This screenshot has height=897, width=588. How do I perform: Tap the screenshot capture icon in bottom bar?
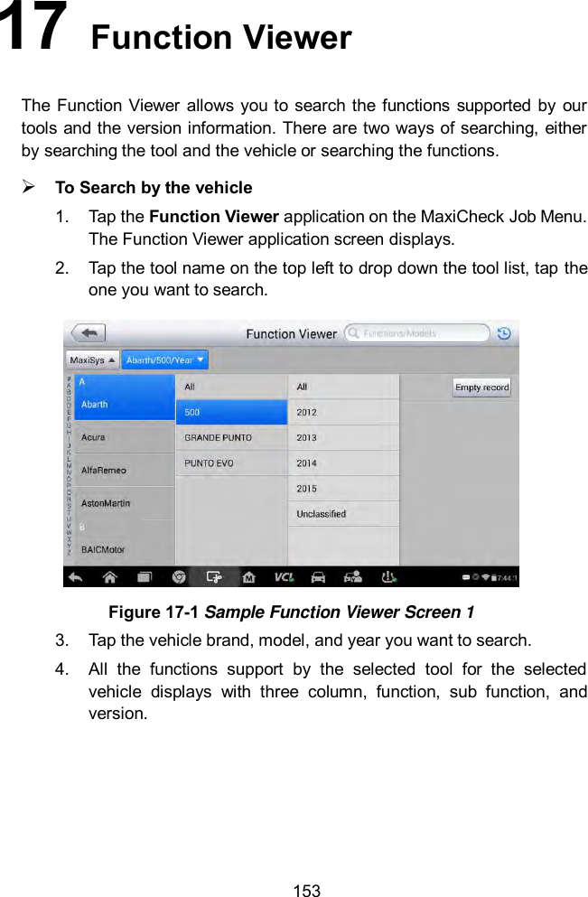(x=214, y=577)
